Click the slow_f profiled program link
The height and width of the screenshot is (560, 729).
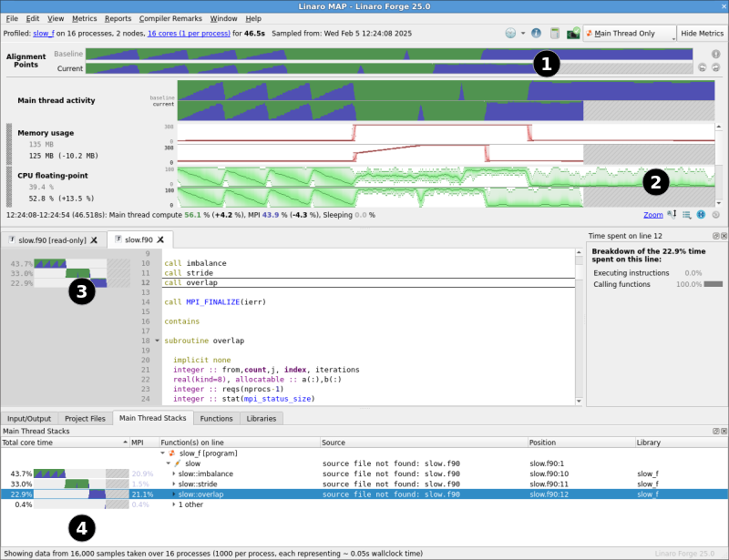tap(44, 34)
